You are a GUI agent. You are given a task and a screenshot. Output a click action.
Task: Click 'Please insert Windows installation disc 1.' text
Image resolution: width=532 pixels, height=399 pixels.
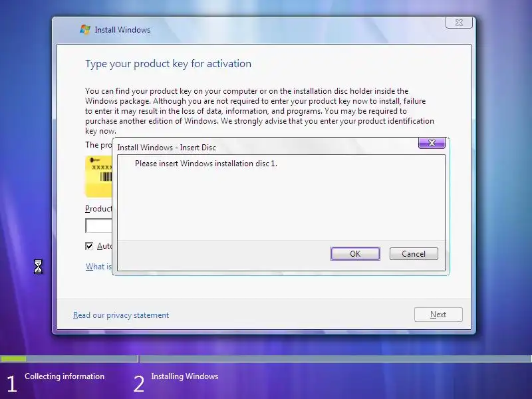(x=206, y=164)
